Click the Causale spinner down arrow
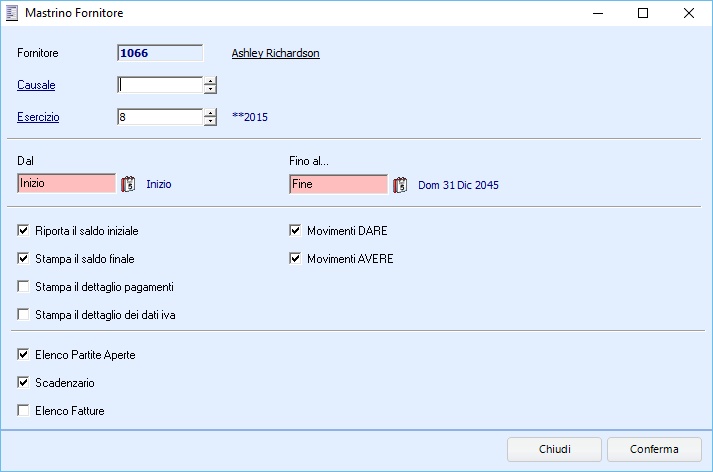Screen dimensions: 713x472 point(210,90)
